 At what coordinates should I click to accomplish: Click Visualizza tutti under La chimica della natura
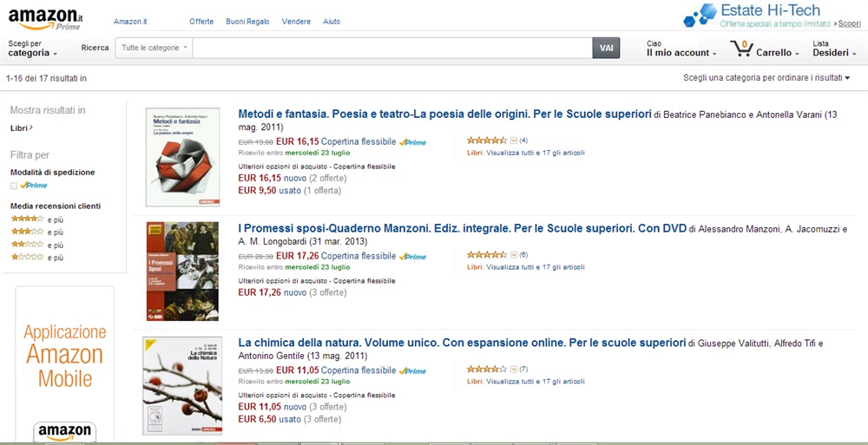click(x=536, y=382)
